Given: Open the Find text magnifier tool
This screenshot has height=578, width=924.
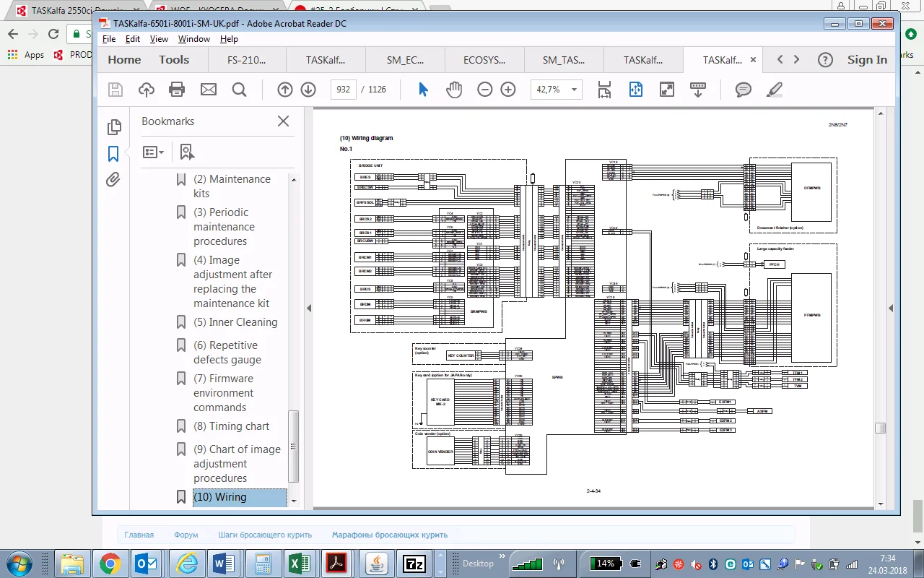Looking at the screenshot, I should (x=240, y=90).
